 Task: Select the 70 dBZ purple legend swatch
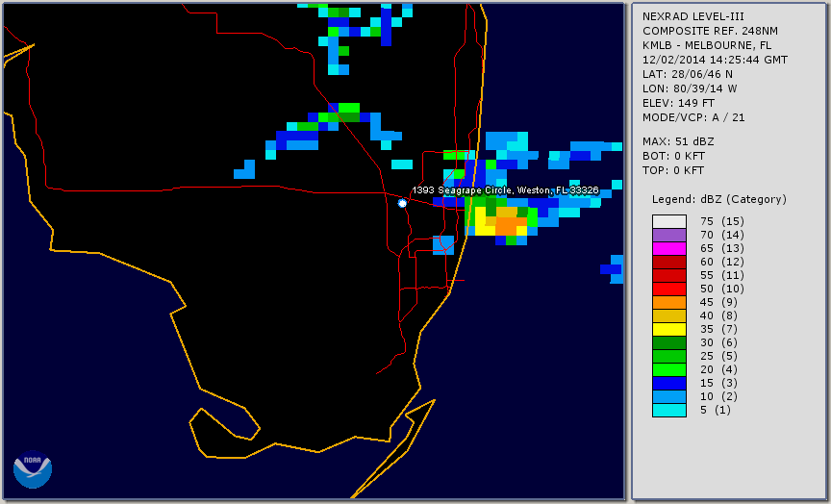click(x=669, y=235)
